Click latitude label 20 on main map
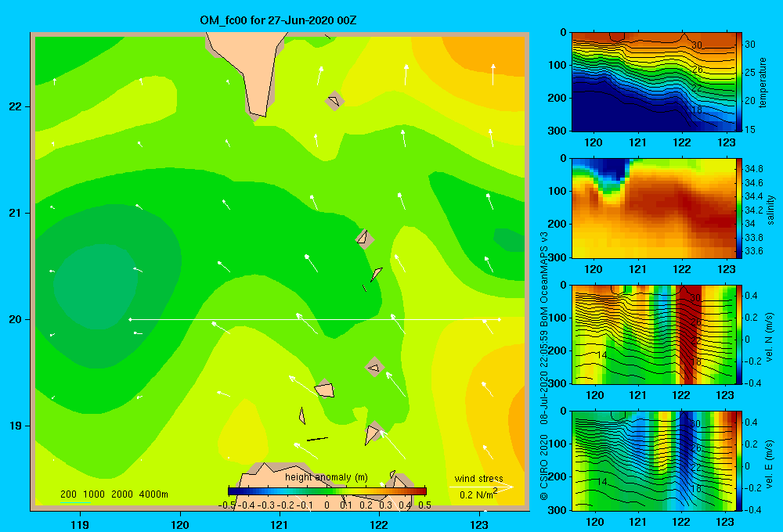783x532 pixels. pyautogui.click(x=16, y=319)
